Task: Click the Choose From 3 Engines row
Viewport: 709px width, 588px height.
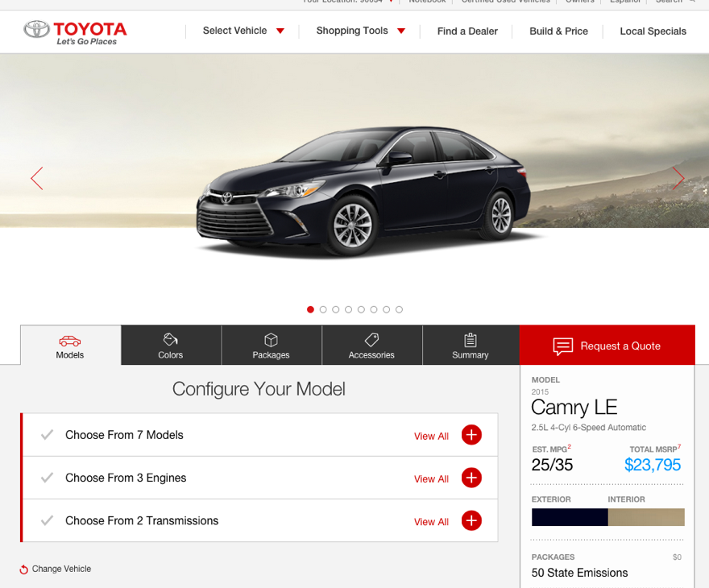Action: pyautogui.click(x=259, y=478)
